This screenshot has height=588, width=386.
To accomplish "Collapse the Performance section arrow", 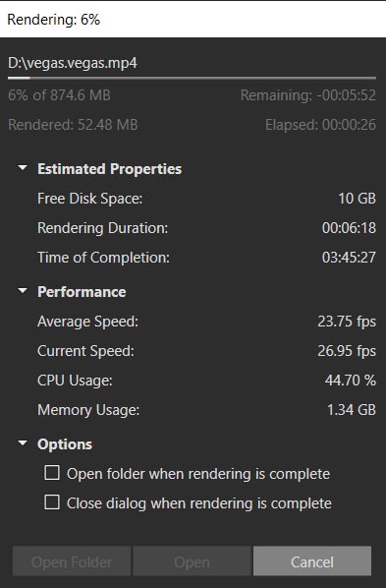I will [23, 291].
